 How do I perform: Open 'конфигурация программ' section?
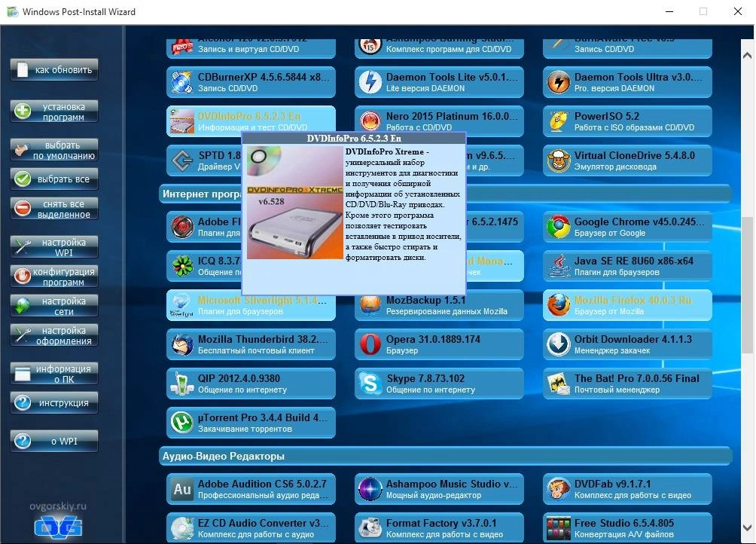point(54,277)
